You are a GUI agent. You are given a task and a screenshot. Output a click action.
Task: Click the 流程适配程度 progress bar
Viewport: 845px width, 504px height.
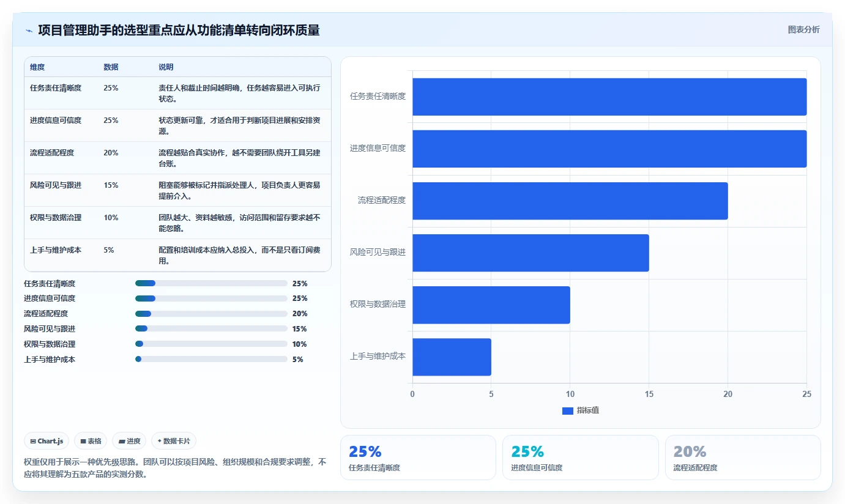point(211,314)
